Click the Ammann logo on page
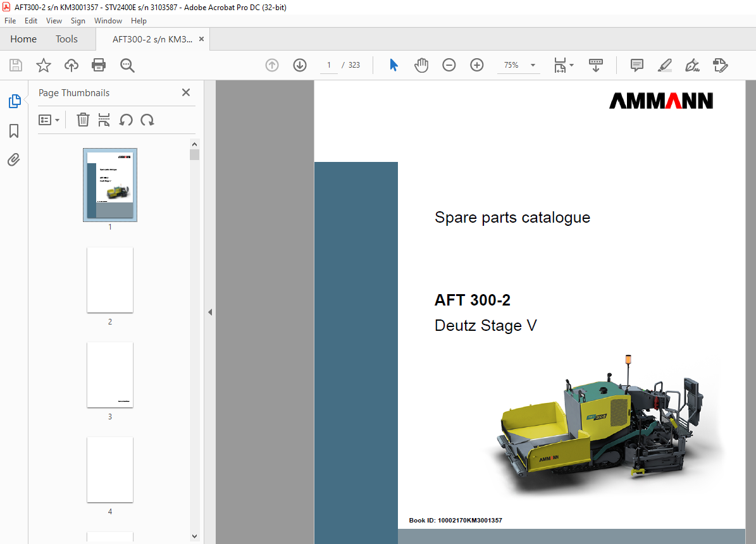The image size is (756, 544). tap(661, 101)
